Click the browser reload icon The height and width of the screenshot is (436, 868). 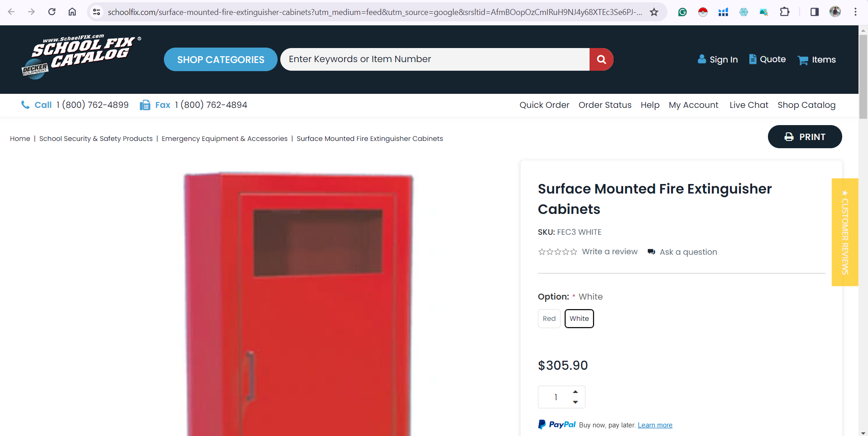(52, 12)
